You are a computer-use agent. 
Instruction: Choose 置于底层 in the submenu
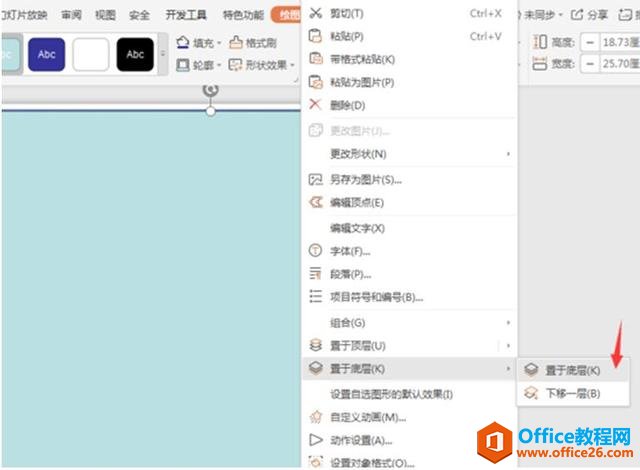pyautogui.click(x=572, y=370)
